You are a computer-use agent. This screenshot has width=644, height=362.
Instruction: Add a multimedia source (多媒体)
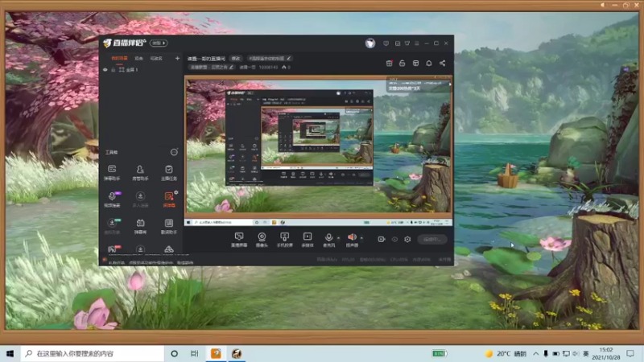coord(308,239)
